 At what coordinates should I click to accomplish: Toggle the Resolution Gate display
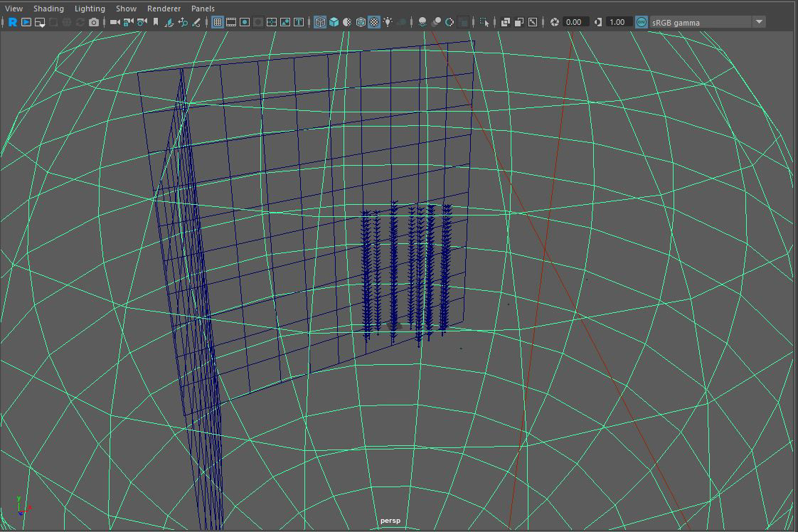pos(244,22)
